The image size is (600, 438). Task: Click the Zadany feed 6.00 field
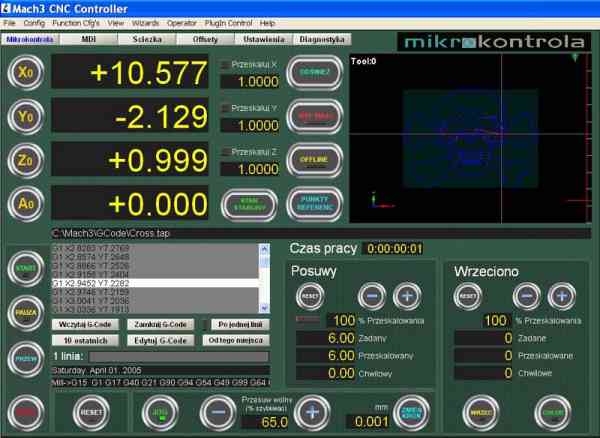point(326,338)
